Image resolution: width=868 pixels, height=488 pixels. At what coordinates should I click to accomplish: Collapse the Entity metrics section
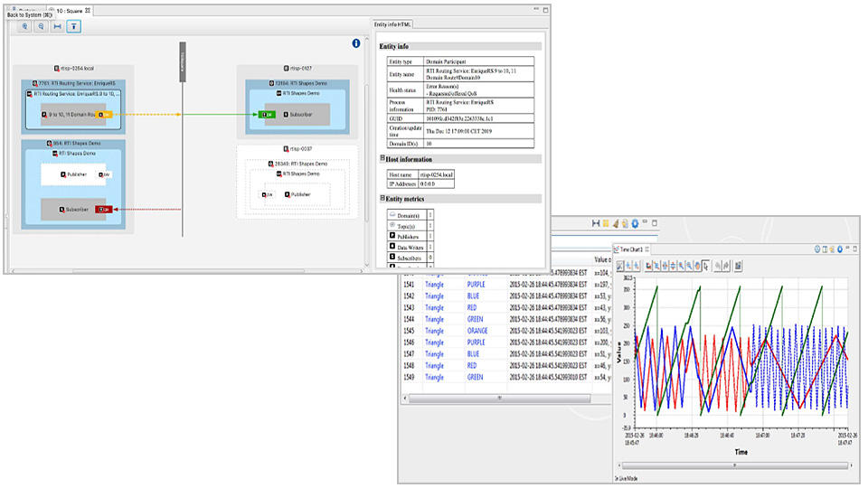[382, 199]
